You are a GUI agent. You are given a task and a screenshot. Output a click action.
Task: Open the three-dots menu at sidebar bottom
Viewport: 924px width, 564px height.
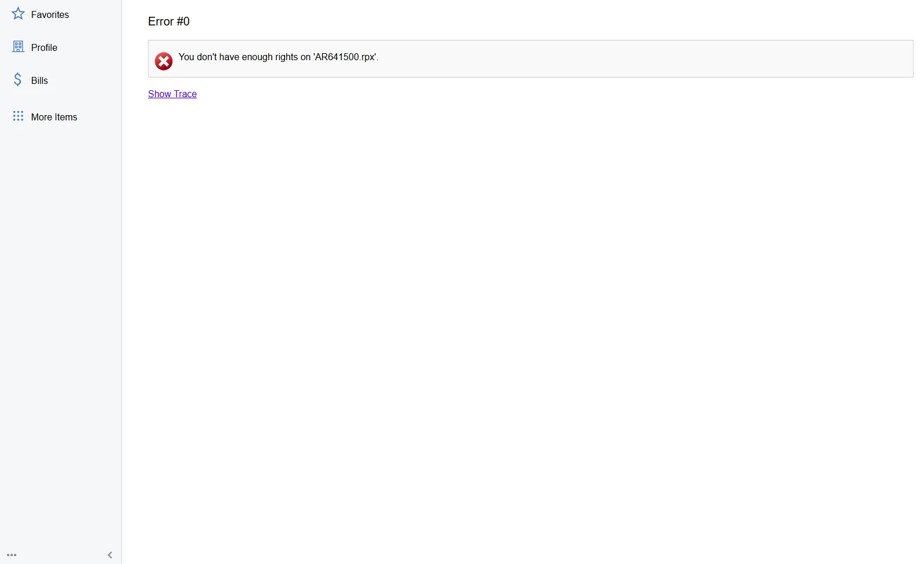(12, 555)
